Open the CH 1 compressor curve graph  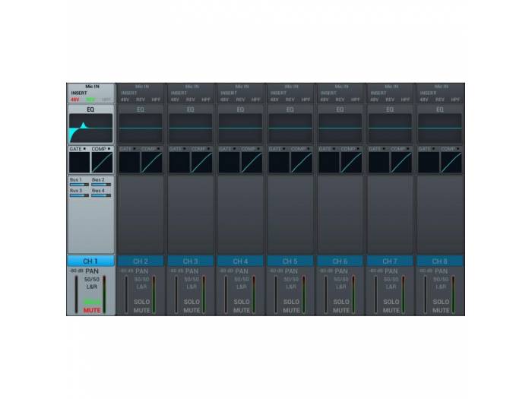point(102,163)
